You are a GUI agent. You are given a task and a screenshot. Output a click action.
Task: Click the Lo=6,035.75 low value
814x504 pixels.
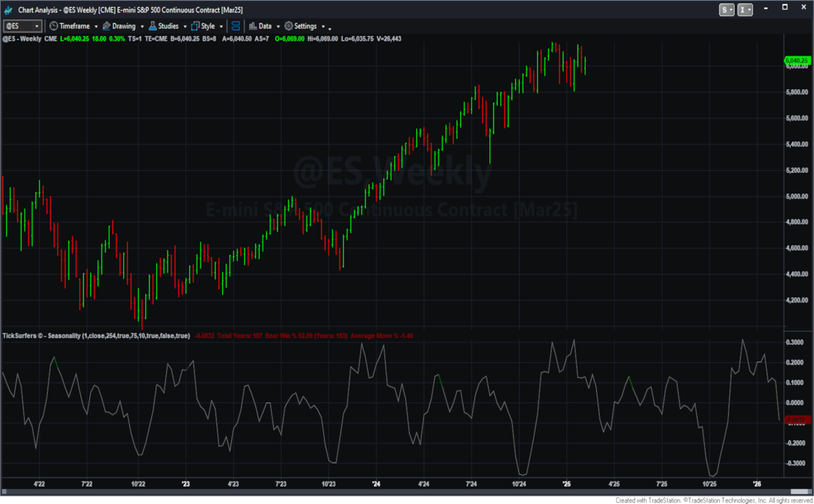coord(357,39)
